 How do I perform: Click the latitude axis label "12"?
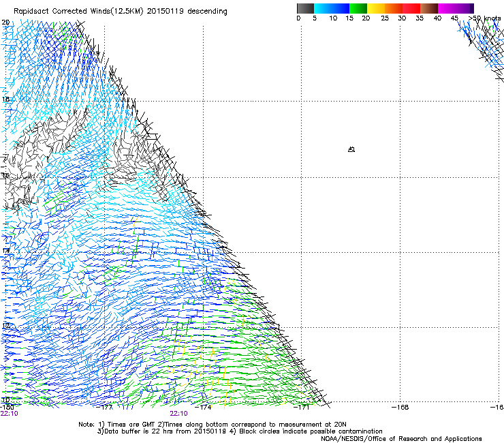[5, 326]
